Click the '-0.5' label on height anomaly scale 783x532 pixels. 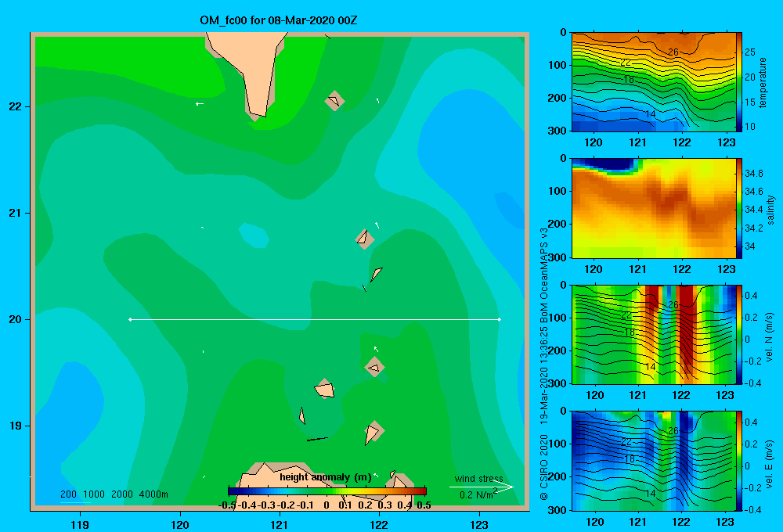tap(227, 505)
